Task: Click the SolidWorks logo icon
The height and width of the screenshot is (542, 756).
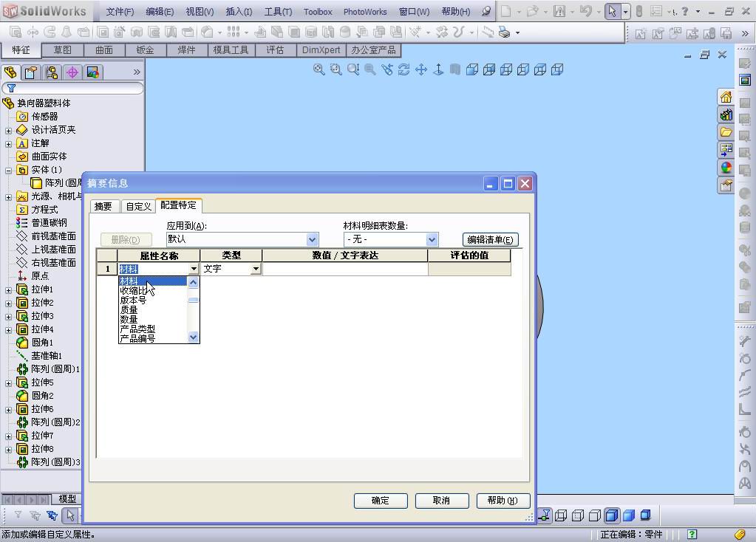Action: [10, 11]
